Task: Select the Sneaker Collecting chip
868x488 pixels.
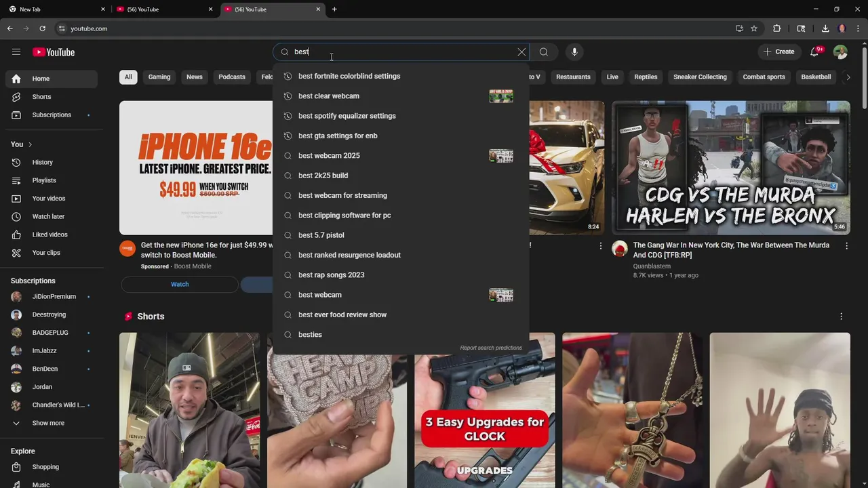Action: click(700, 77)
